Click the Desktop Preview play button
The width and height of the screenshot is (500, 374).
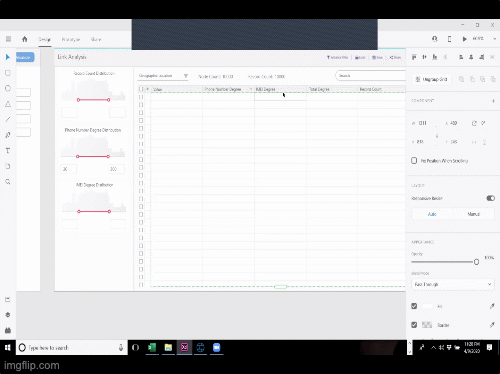464,39
